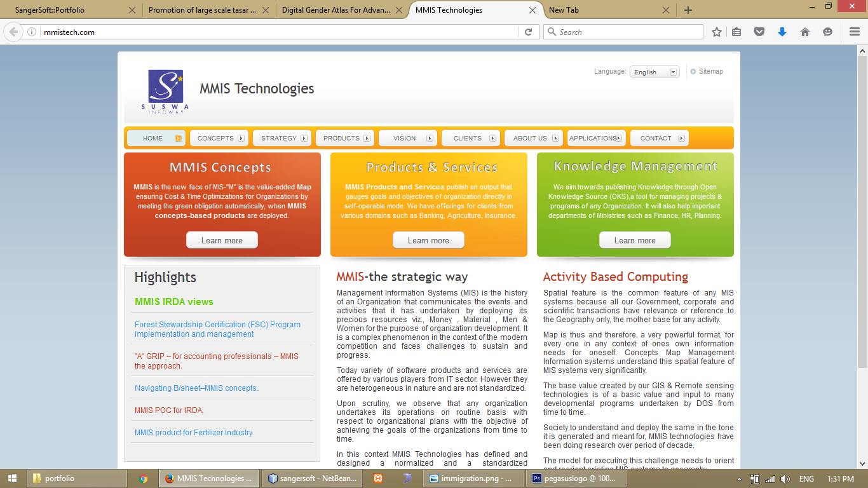Open Navigating B/sheet–MMIS concepts link
Viewport: 868px width, 488px height.
tap(196, 388)
